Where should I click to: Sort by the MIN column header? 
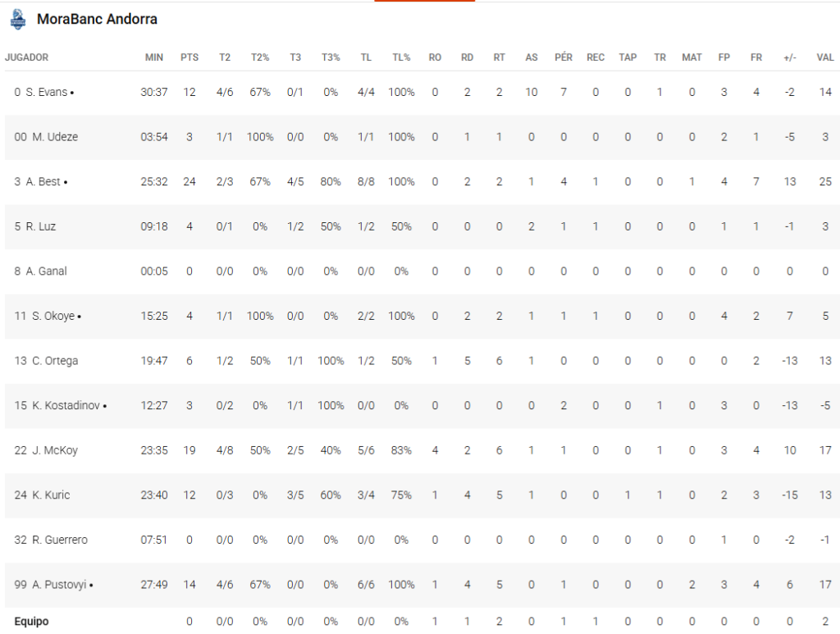[154, 57]
